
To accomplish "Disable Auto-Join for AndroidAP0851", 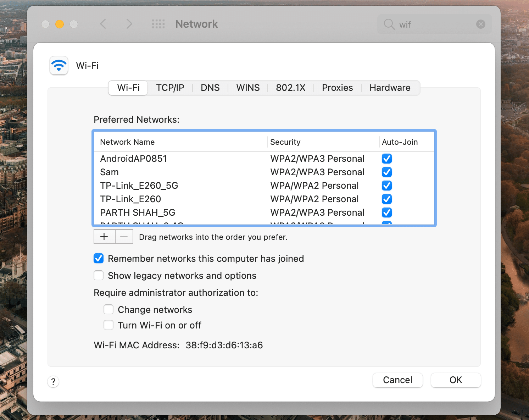I will coord(386,159).
